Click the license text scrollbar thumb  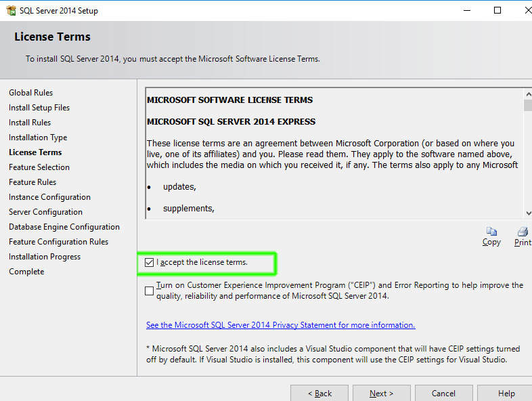[x=528, y=105]
